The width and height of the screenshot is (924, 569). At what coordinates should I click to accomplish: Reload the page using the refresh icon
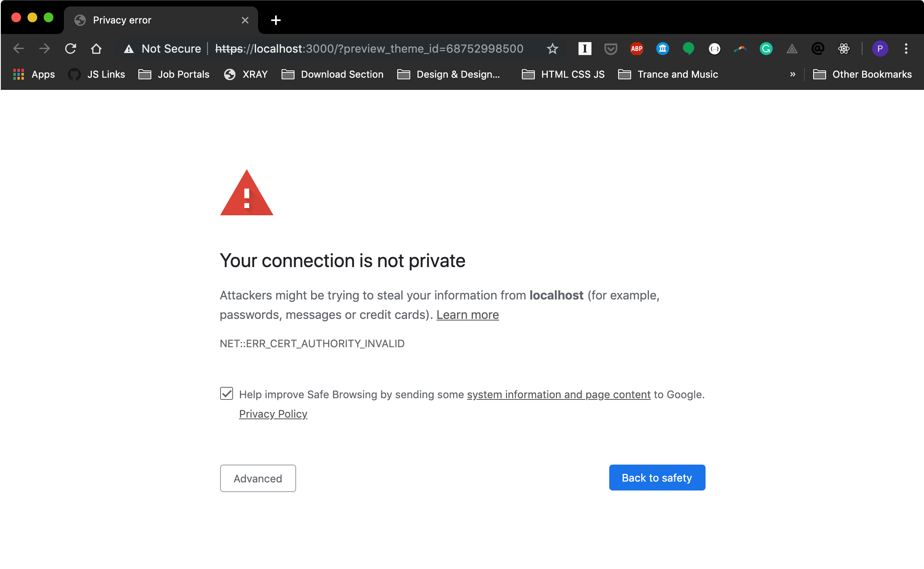[x=71, y=49]
